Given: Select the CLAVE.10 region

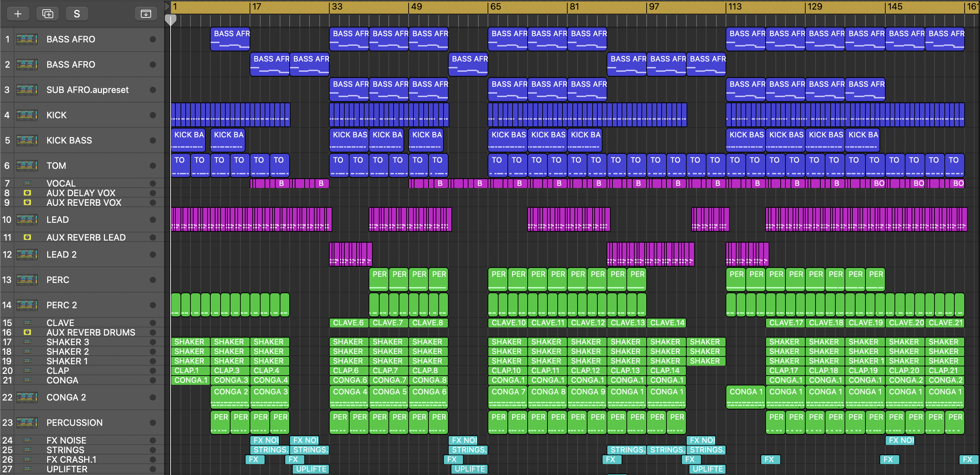Looking at the screenshot, I should coord(508,323).
